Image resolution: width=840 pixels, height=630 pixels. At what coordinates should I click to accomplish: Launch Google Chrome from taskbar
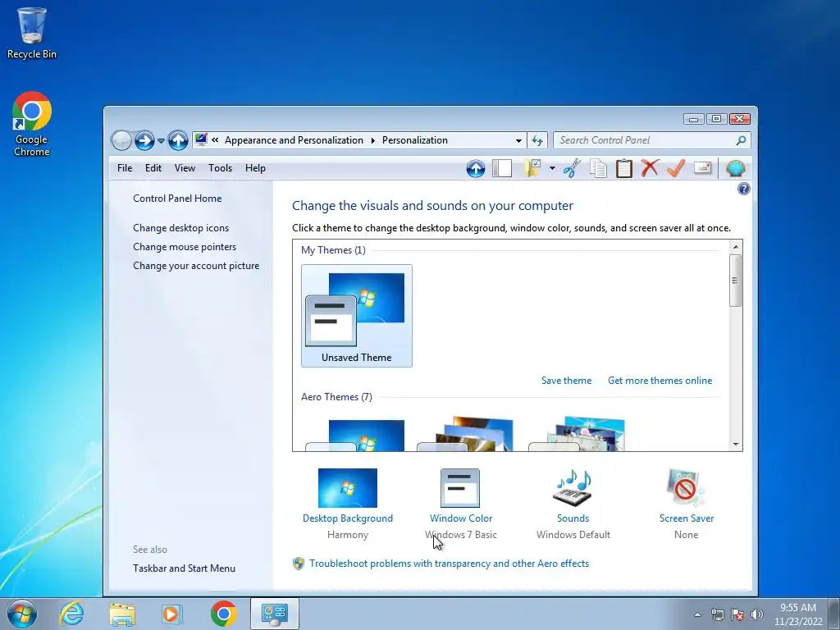pyautogui.click(x=223, y=614)
